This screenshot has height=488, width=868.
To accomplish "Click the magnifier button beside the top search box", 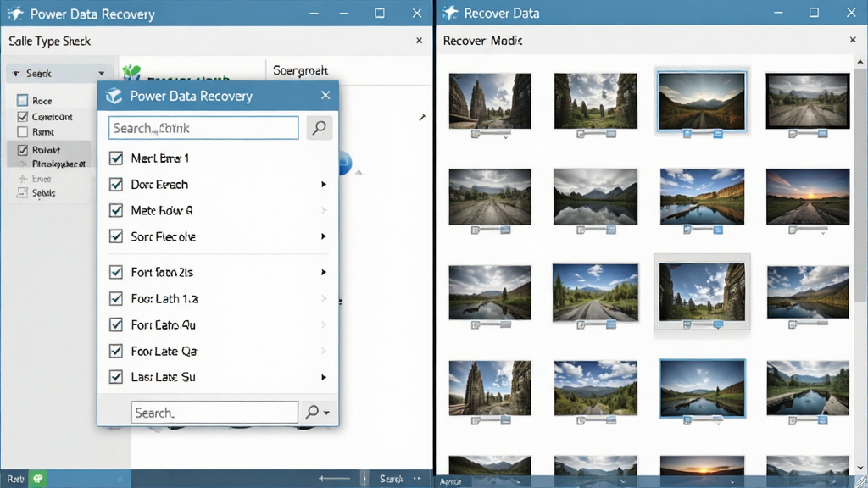I will (x=320, y=128).
